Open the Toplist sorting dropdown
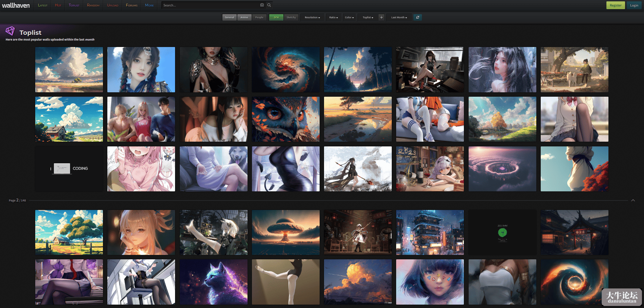Viewport: 644px width, 308px height. click(368, 17)
